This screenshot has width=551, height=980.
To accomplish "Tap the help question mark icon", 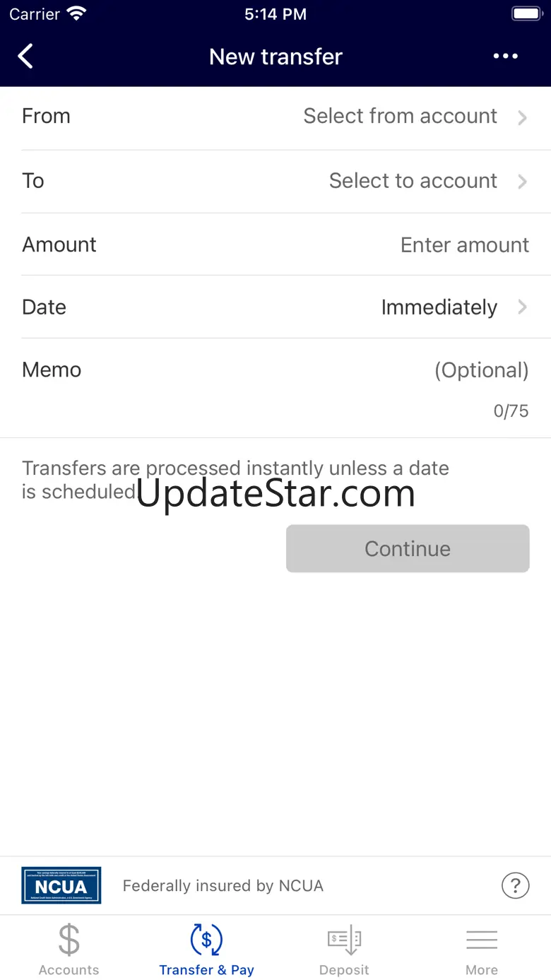I will (x=515, y=885).
